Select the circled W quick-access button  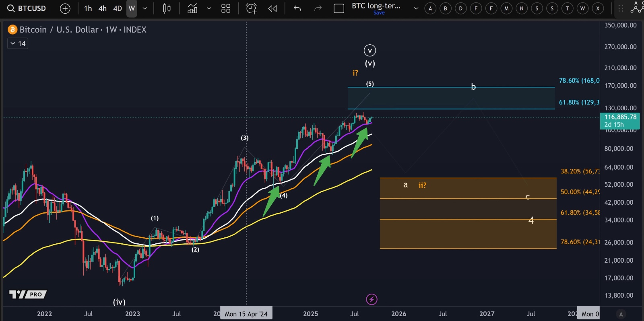[x=582, y=8]
